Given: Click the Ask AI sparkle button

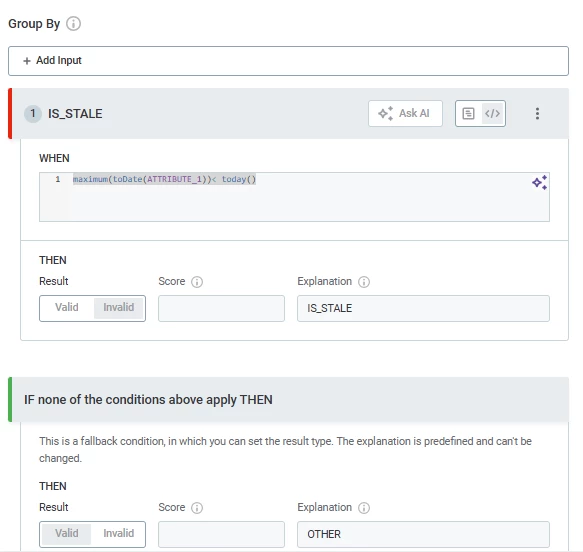Looking at the screenshot, I should tap(405, 113).
